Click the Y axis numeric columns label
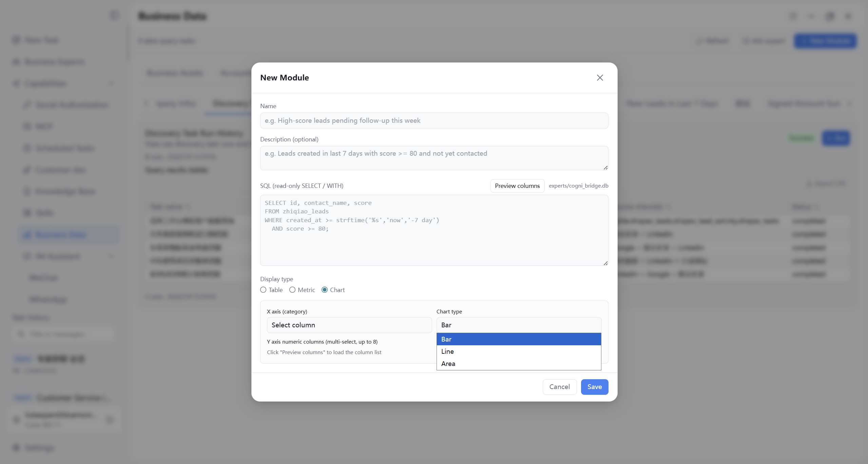Viewport: 868px width, 464px height. click(x=322, y=342)
